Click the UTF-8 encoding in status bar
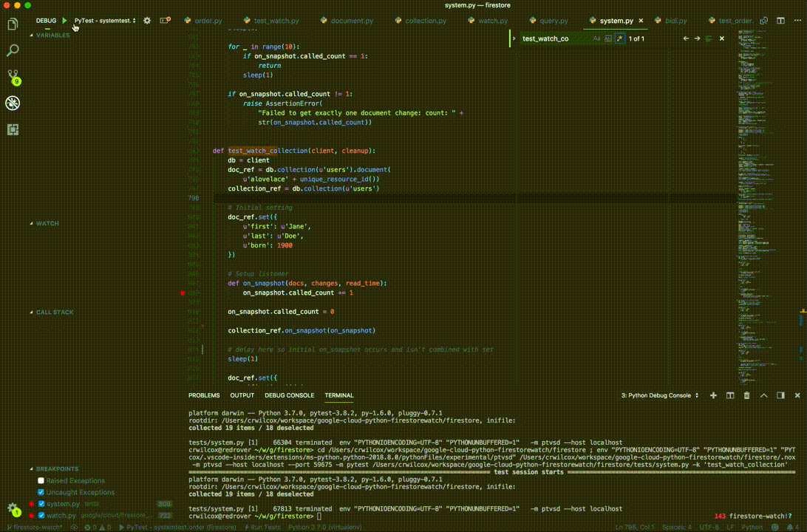Viewport: 807px width, 532px height. pyautogui.click(x=709, y=528)
